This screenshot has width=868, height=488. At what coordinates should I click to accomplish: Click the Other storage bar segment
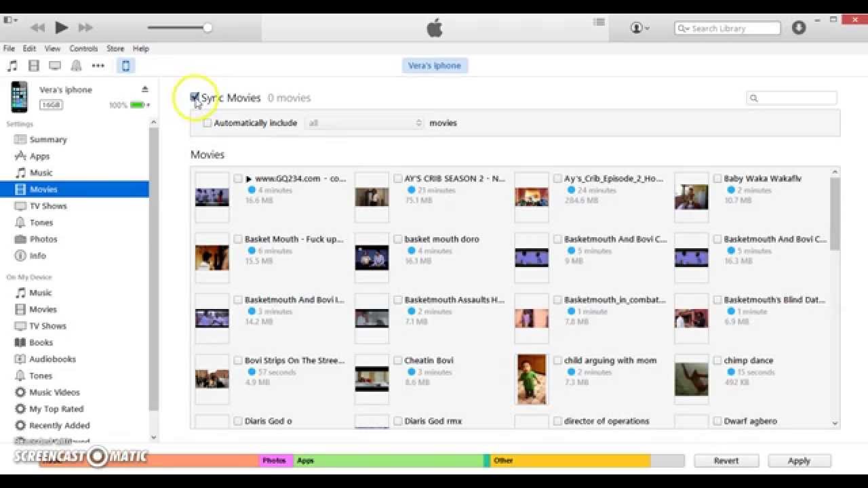tap(570, 461)
